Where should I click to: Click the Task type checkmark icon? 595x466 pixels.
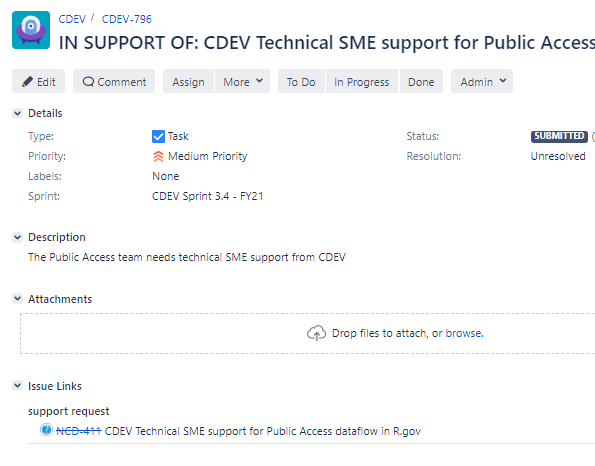coord(158,136)
